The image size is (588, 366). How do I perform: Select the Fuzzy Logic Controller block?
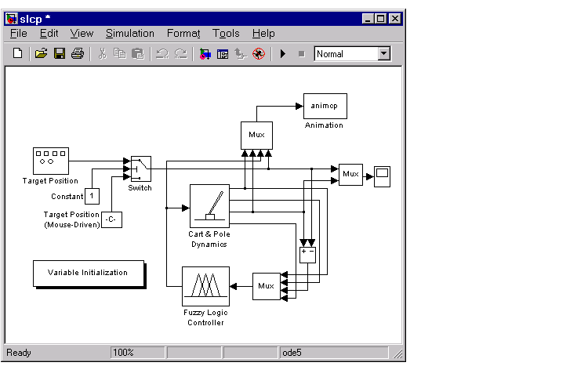tap(205, 287)
